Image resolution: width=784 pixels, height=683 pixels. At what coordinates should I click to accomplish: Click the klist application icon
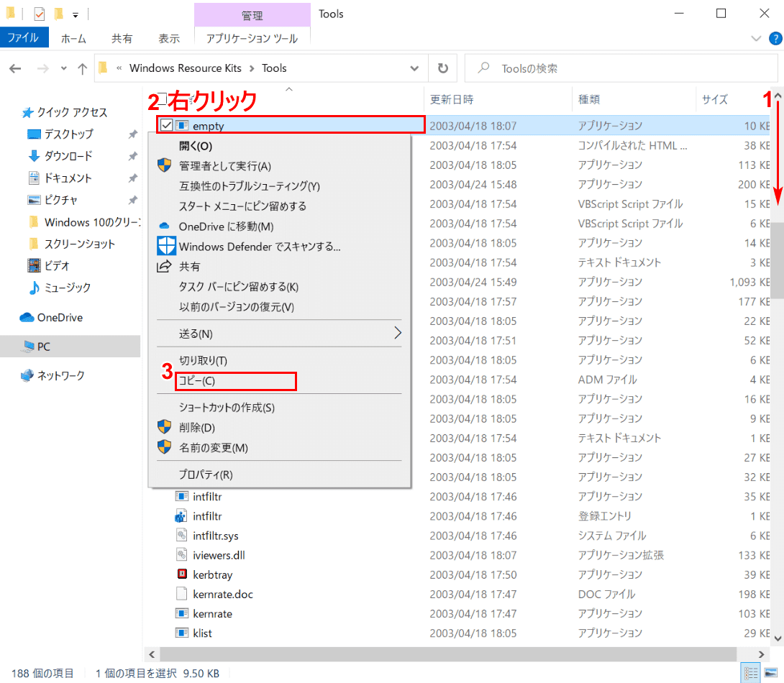(181, 633)
